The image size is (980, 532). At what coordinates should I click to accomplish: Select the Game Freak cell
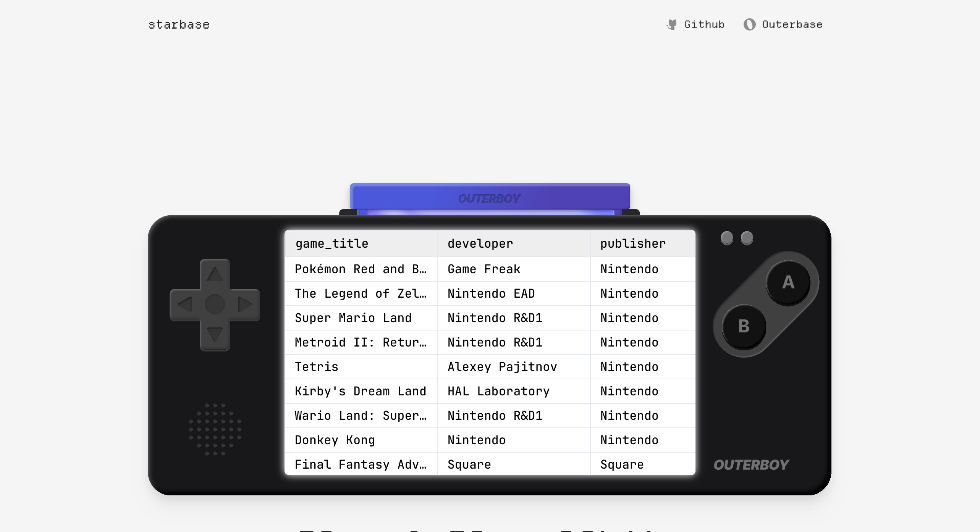coord(514,269)
